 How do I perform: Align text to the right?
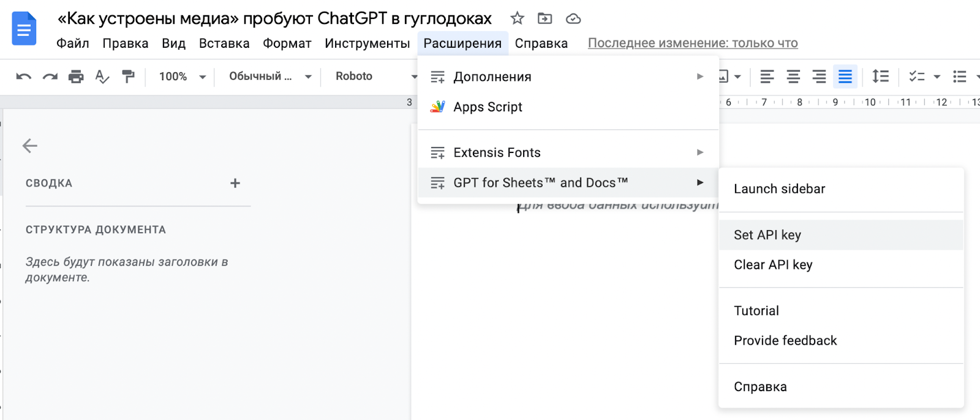819,77
